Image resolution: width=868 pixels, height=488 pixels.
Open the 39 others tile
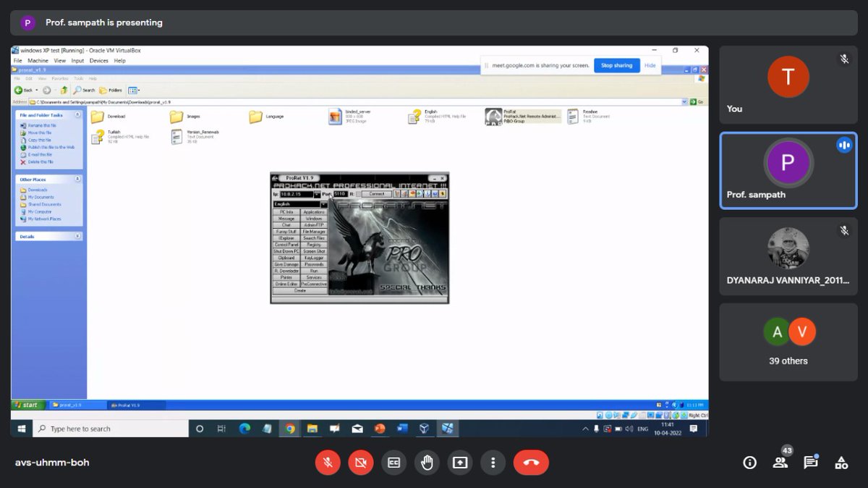pyautogui.click(x=788, y=342)
